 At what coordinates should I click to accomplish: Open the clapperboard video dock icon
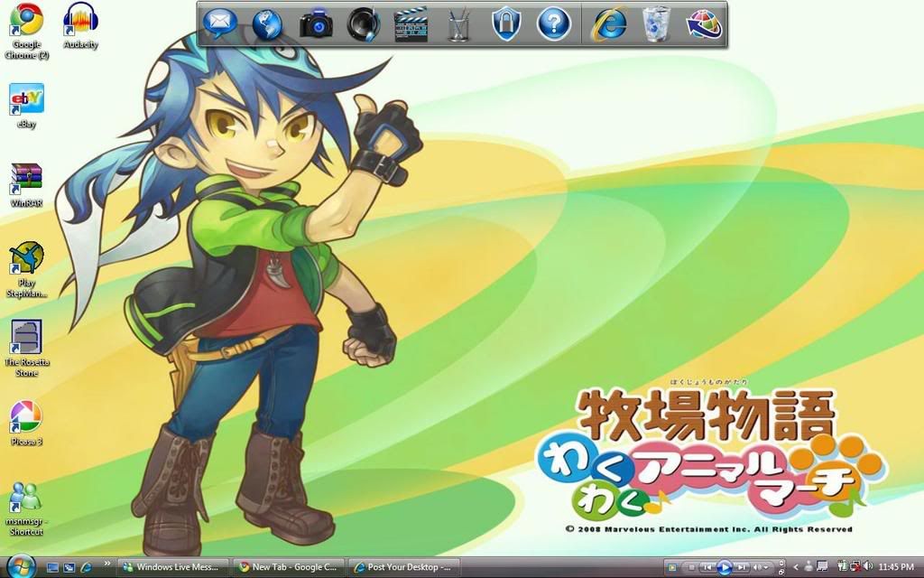point(411,24)
